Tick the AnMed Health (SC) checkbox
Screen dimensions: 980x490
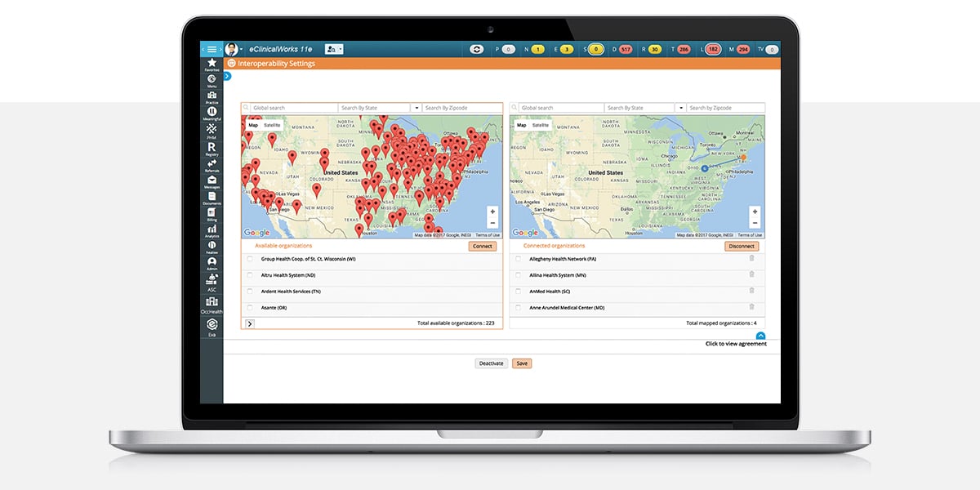tap(519, 292)
